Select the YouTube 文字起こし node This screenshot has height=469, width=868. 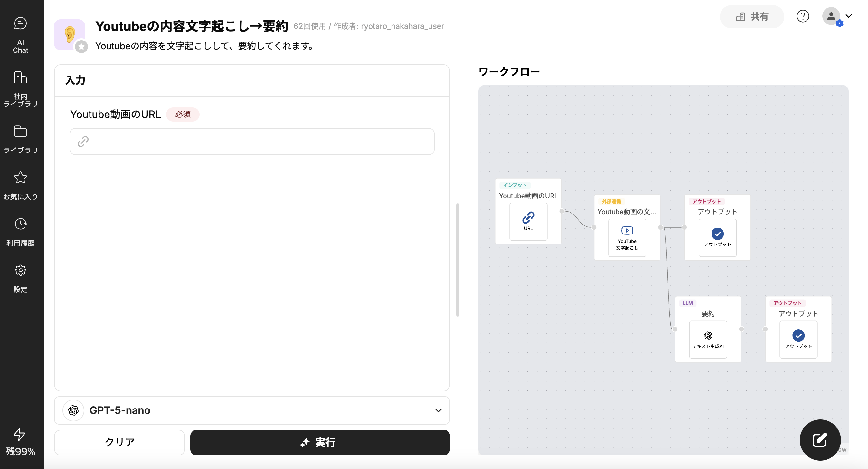point(627,238)
